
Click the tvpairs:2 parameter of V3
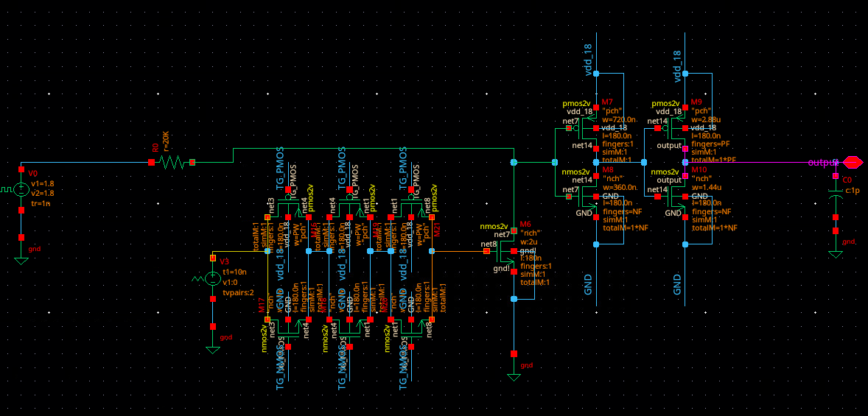coord(237,292)
